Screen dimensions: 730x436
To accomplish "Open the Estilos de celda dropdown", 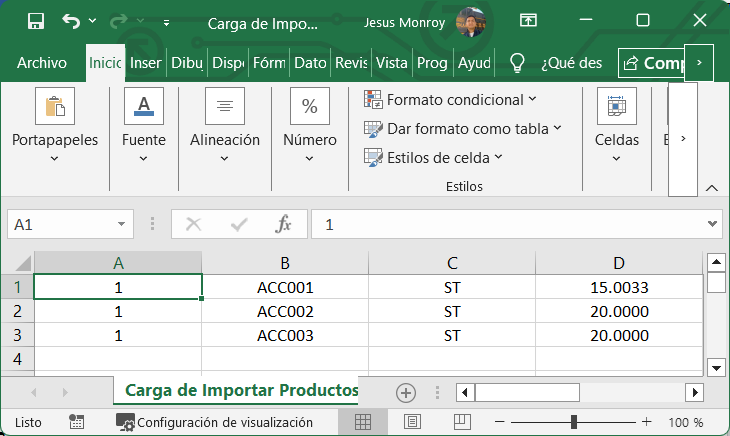I will [x=434, y=157].
